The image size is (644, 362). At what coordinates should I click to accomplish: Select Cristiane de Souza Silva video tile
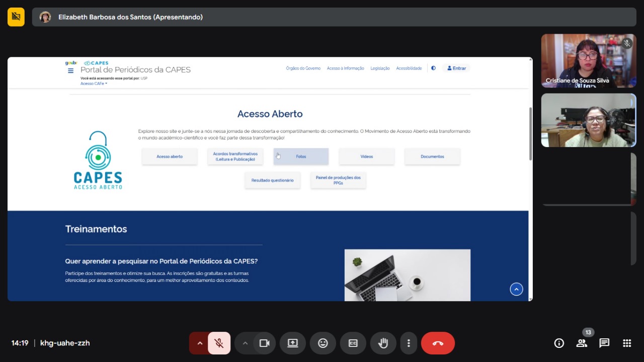point(588,60)
